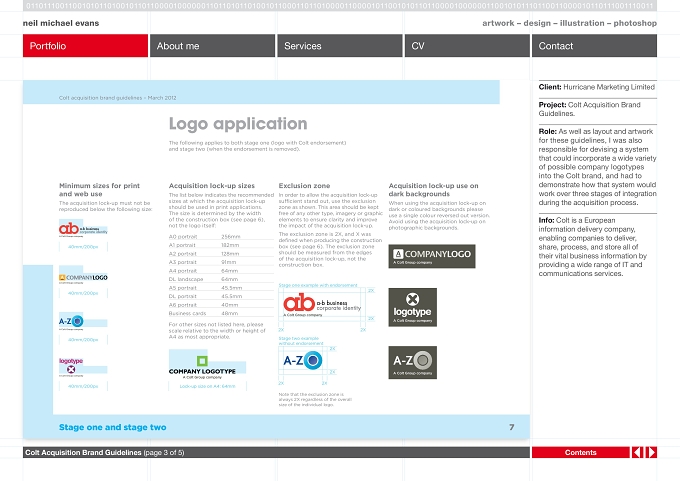Open the Portfolio tab
Viewport: 680px width, 481px height.
pyautogui.click(x=85, y=46)
